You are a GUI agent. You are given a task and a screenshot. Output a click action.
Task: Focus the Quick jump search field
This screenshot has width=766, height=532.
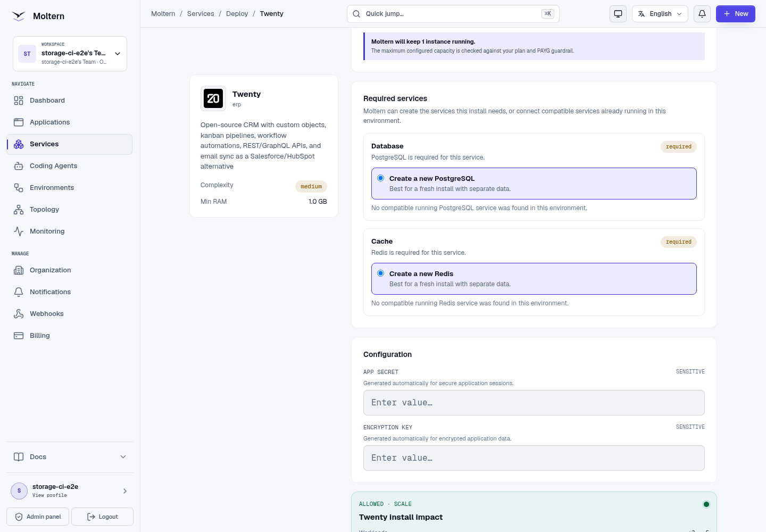(453, 14)
